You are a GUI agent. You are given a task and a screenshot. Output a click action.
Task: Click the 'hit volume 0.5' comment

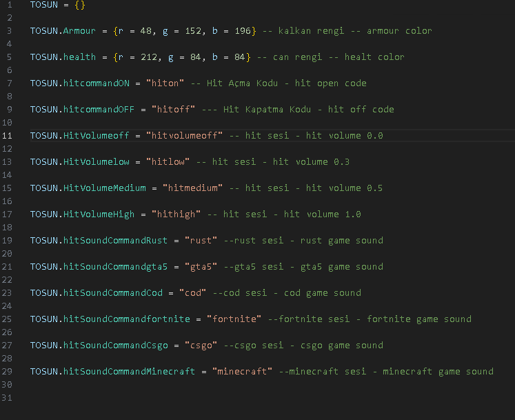(344, 188)
